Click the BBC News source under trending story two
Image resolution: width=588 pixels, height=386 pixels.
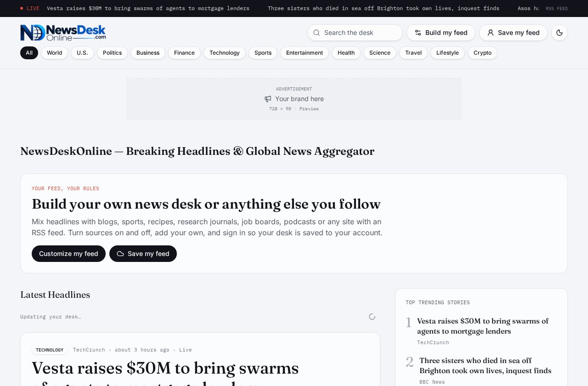pyautogui.click(x=432, y=382)
